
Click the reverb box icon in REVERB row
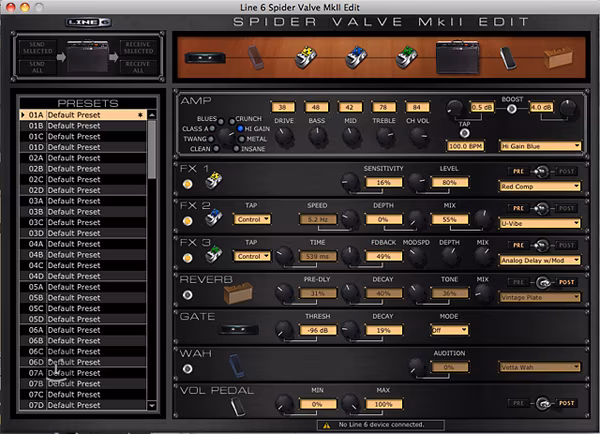(x=238, y=293)
